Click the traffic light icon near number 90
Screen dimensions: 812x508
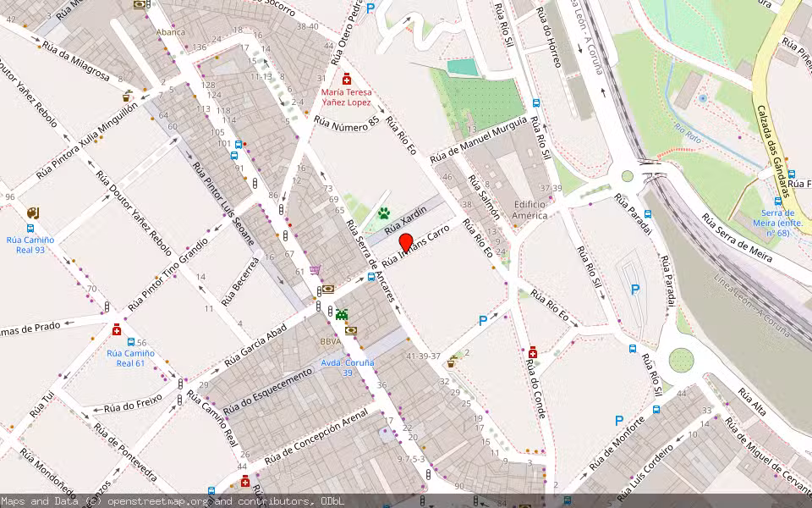click(428, 474)
